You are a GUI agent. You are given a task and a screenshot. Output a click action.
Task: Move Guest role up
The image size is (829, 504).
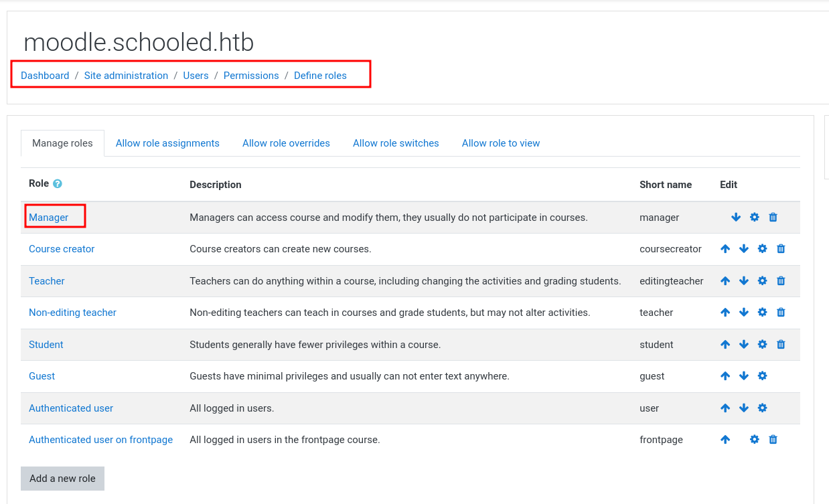tap(725, 376)
